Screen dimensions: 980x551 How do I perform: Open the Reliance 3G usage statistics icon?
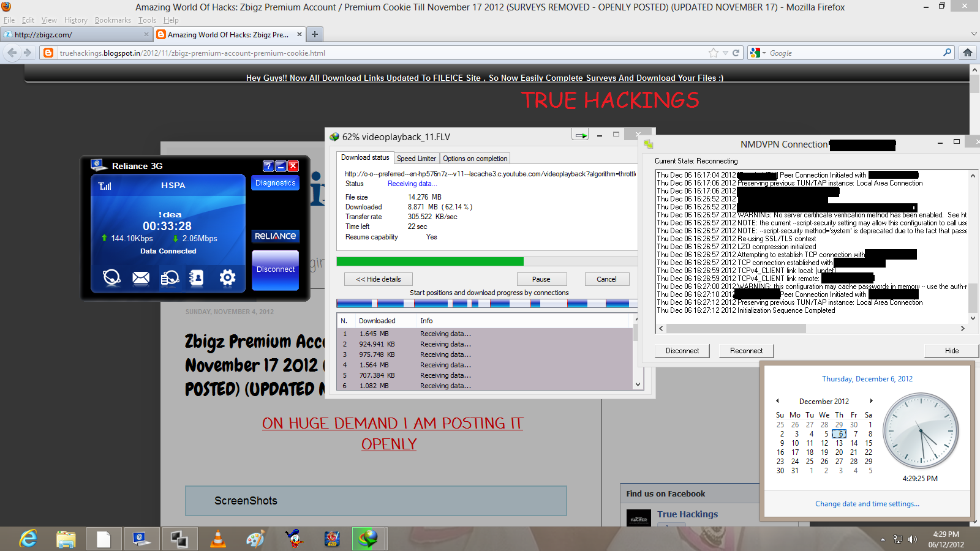[x=170, y=278]
